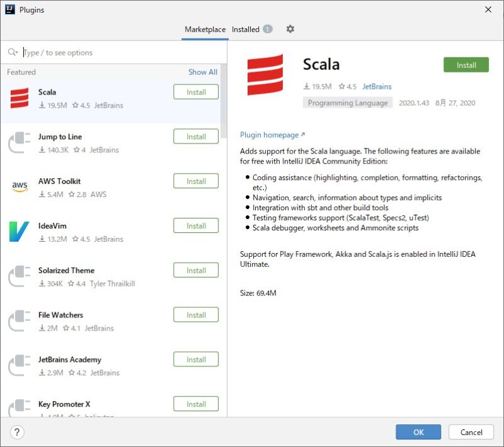Click the Scala plugin name in the list
This screenshot has height=447, width=504.
(x=47, y=92)
